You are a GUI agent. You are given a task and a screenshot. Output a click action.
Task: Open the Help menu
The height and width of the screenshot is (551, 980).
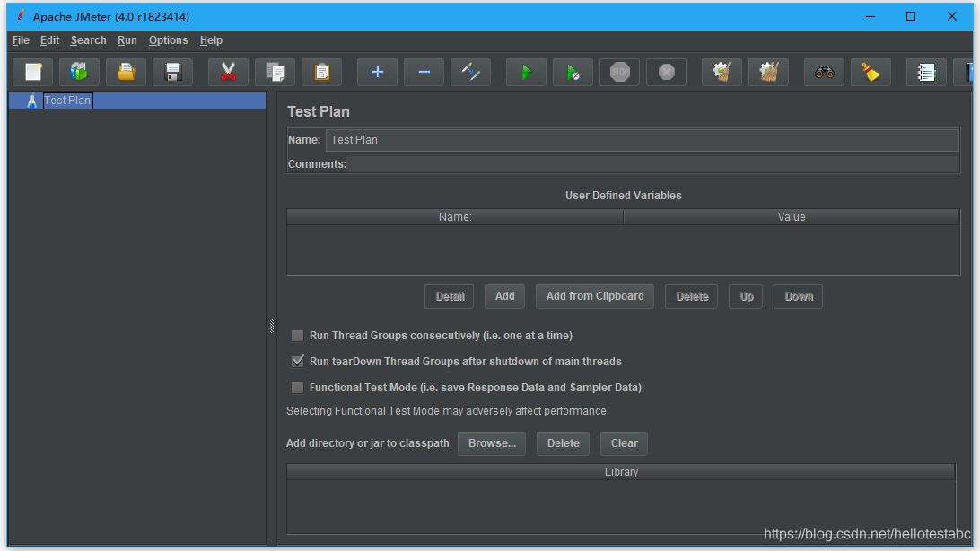coord(211,40)
